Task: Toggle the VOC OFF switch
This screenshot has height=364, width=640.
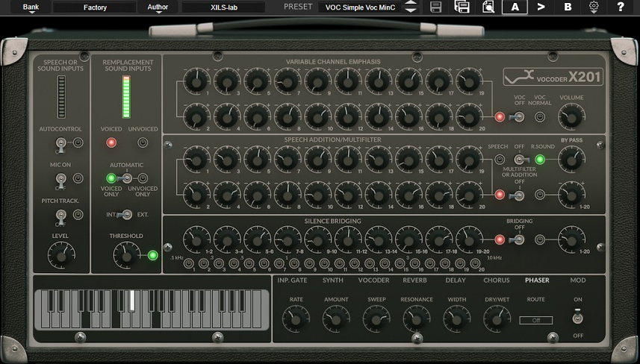Action: (x=518, y=117)
